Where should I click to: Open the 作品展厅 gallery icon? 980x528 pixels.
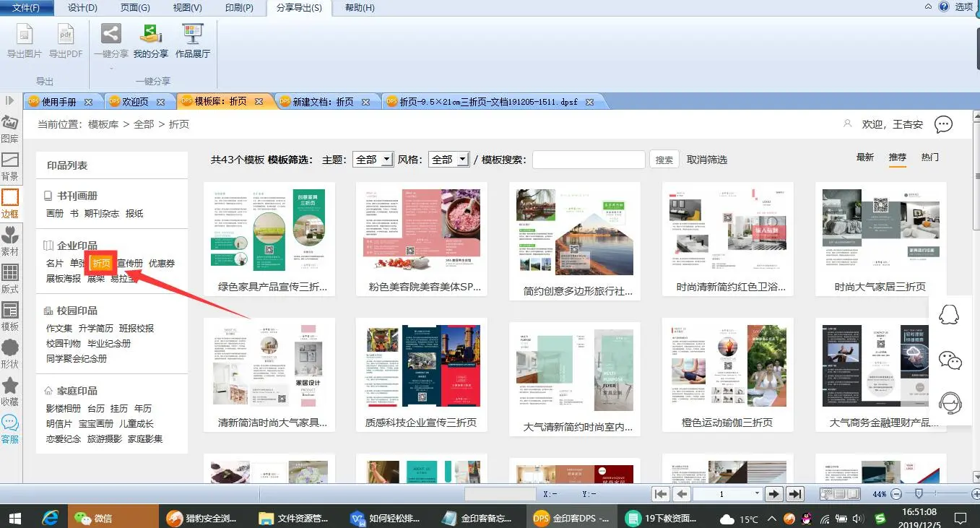tap(193, 33)
